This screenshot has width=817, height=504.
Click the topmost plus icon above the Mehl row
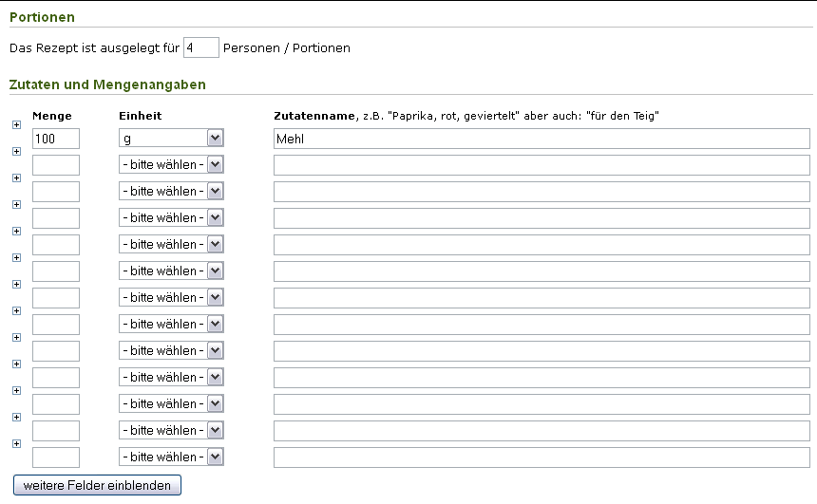point(16,124)
